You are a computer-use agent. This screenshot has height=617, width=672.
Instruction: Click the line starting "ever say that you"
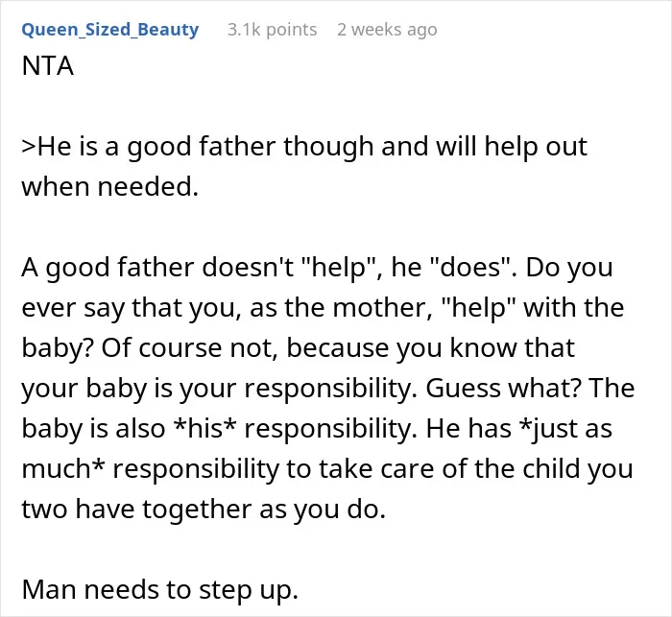(x=323, y=308)
